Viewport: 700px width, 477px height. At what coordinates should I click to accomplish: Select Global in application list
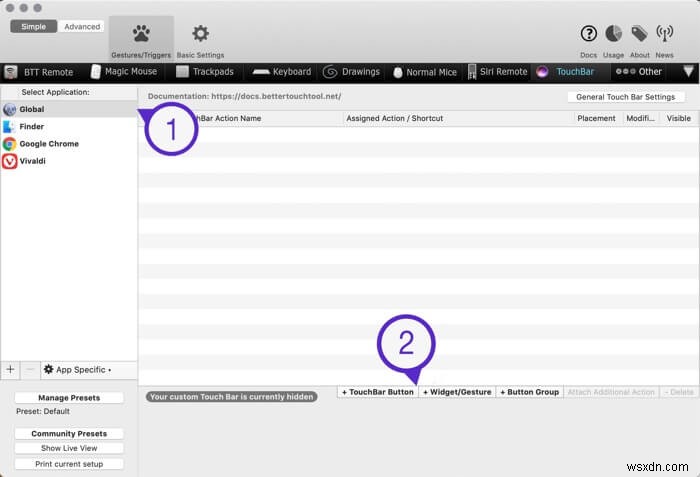click(69, 109)
